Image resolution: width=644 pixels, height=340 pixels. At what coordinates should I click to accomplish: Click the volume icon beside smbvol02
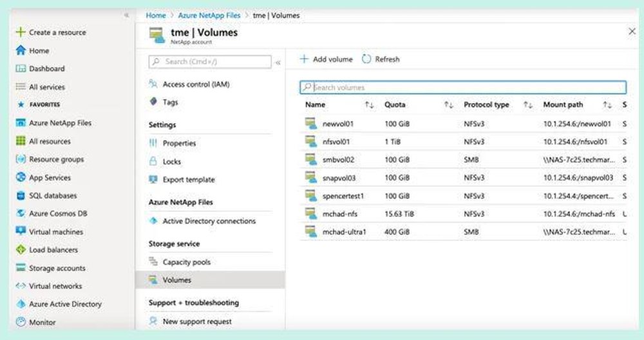(311, 159)
